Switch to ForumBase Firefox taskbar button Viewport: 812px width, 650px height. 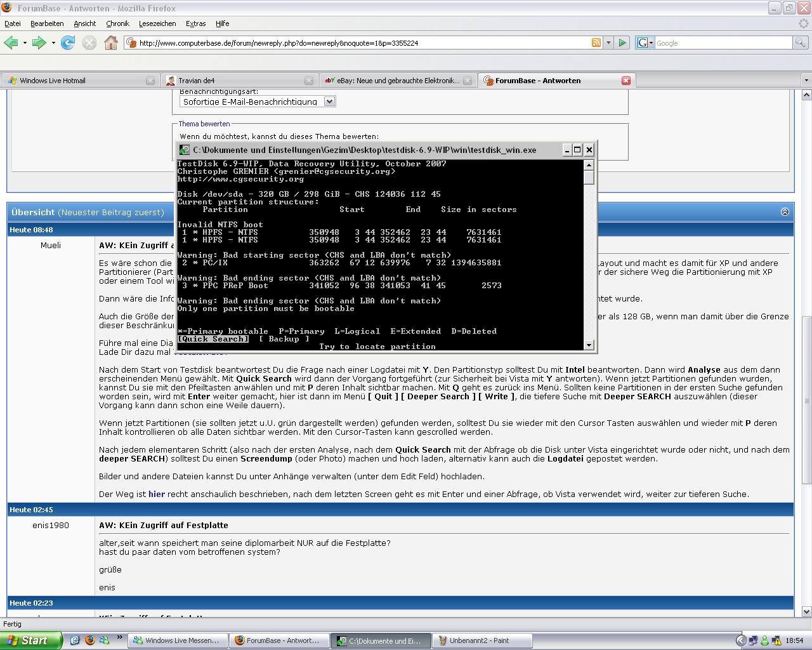(x=278, y=640)
